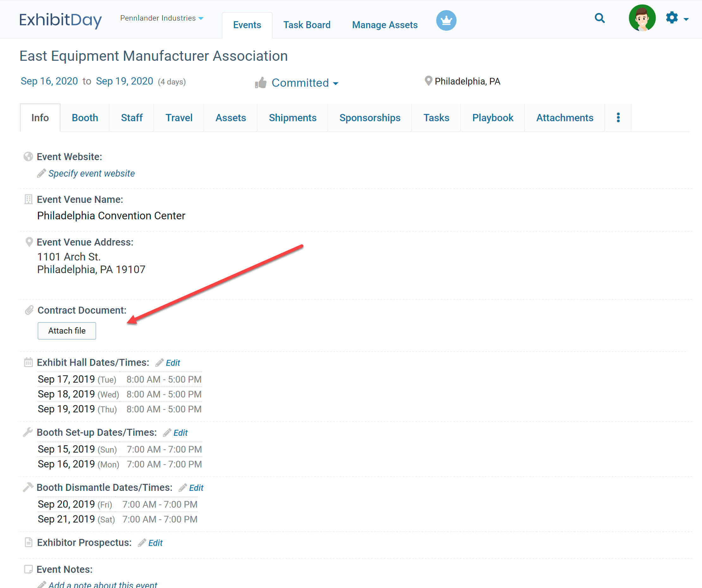Click pencil icon beside Exhibit Hall Edit

(x=159, y=363)
